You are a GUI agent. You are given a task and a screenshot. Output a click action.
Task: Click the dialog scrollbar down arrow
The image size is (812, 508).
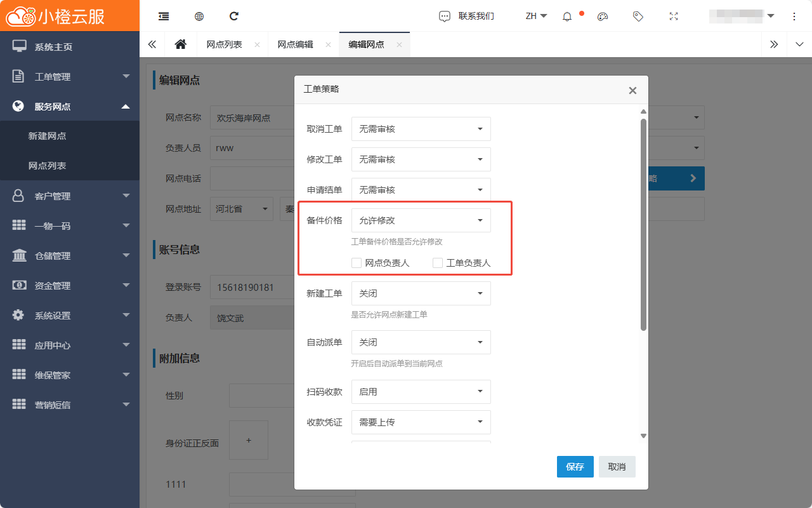[x=643, y=436]
